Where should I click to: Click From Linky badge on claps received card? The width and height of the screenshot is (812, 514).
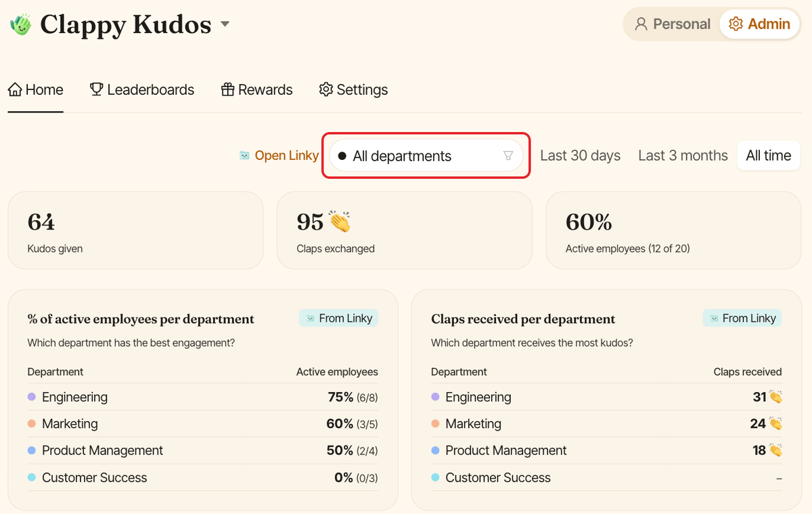click(742, 318)
